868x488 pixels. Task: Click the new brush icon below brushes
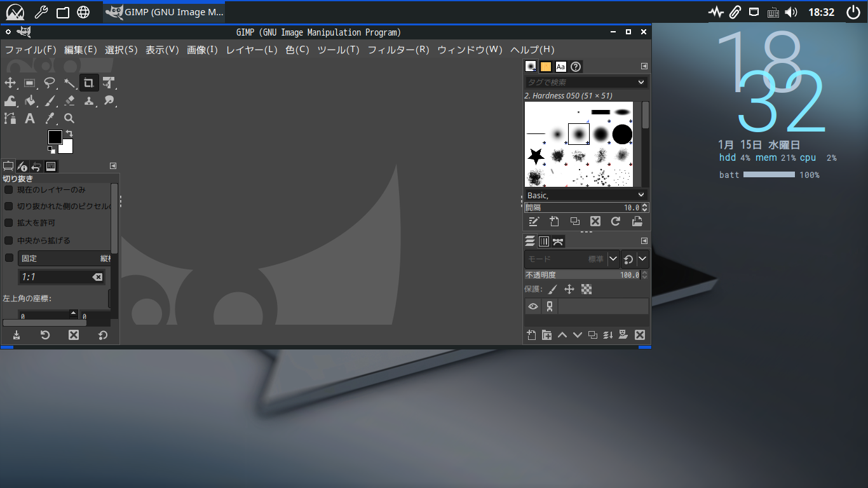tap(554, 221)
